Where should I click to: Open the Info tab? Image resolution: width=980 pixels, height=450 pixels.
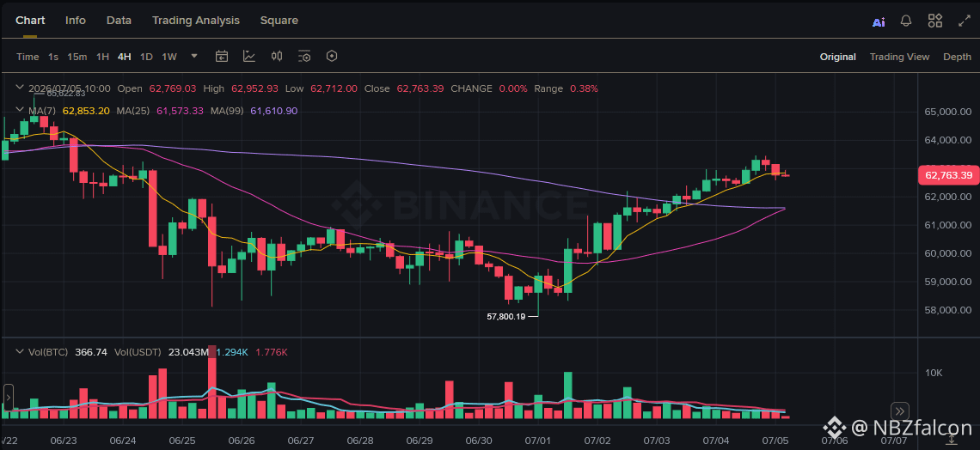[x=76, y=20]
